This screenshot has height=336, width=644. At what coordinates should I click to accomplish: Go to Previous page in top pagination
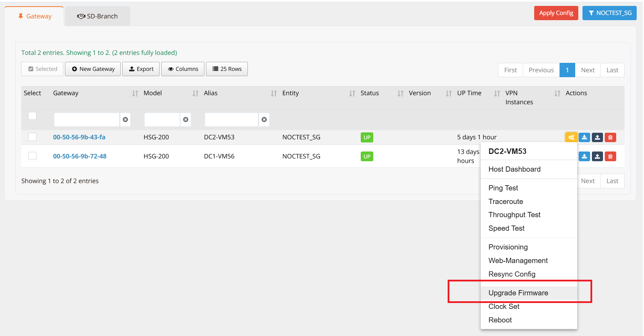point(541,70)
